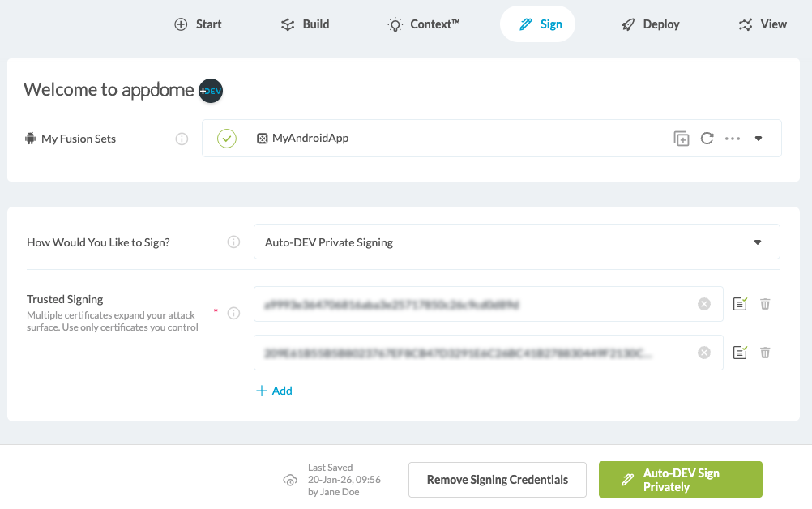This screenshot has width=812, height=509.
Task: Click the info icon for signing method
Action: (x=233, y=242)
